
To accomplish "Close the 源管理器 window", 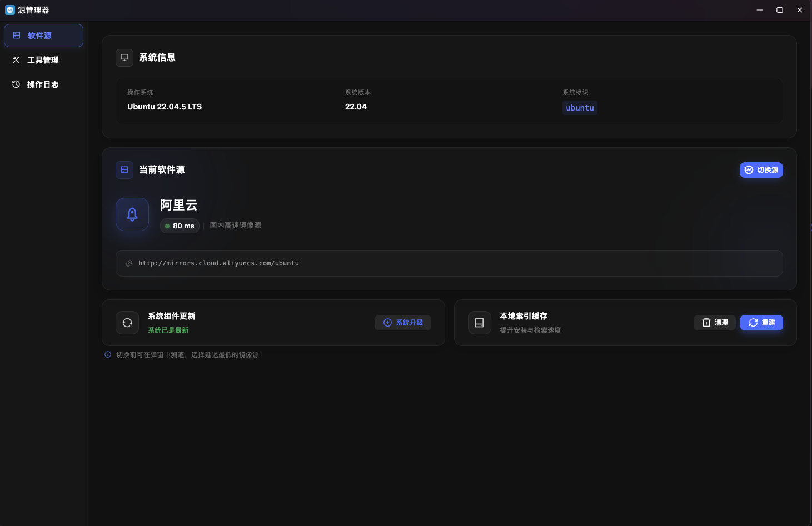I will [x=800, y=10].
